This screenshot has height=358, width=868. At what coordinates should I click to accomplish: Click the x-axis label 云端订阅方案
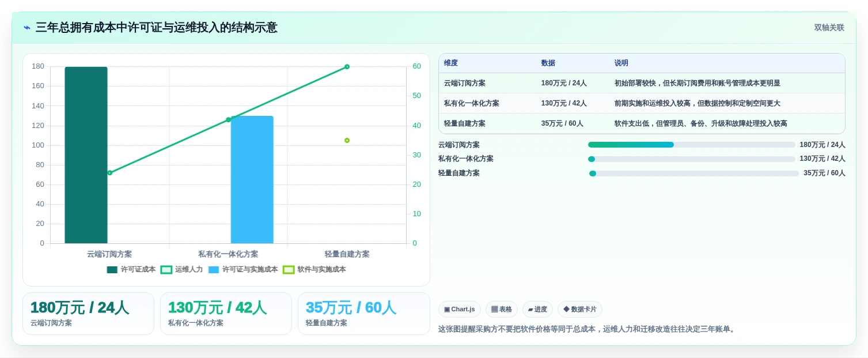[109, 254]
